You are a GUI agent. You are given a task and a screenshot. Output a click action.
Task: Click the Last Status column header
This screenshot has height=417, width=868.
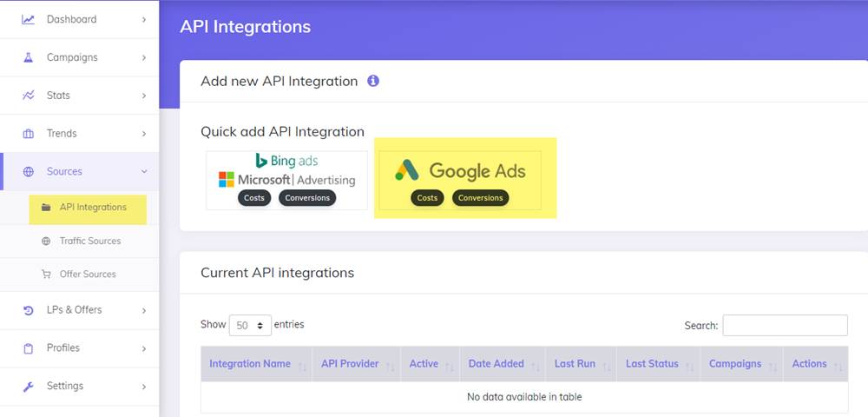tap(659, 364)
